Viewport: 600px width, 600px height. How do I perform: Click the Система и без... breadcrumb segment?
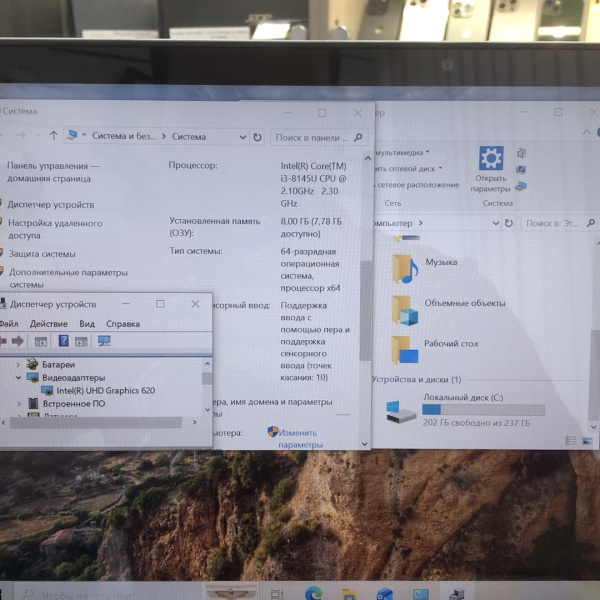point(124,136)
